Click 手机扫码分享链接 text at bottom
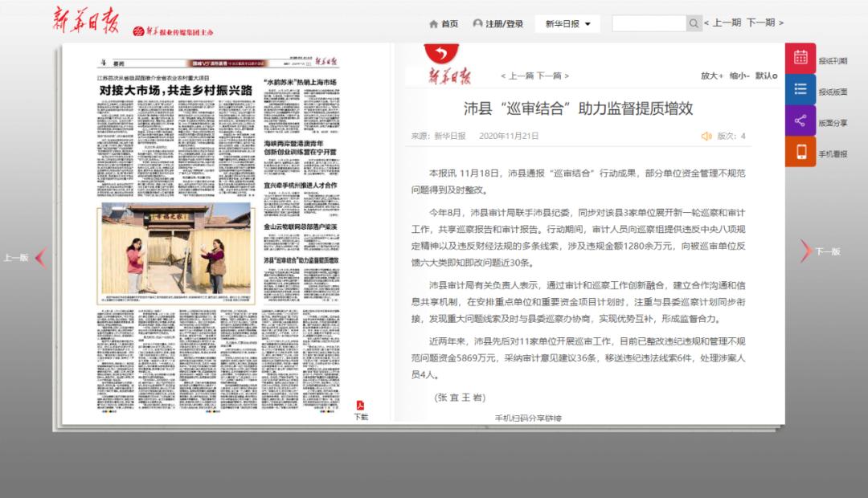 coord(528,418)
